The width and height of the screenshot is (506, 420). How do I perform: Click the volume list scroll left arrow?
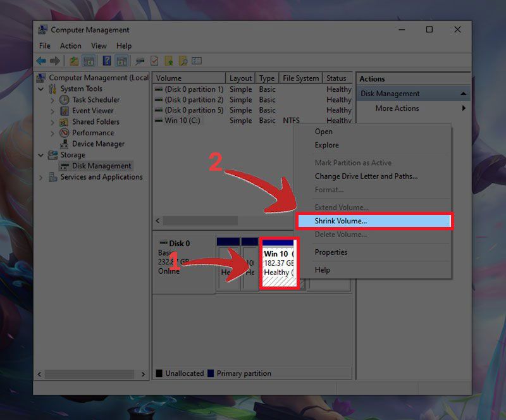click(157, 221)
